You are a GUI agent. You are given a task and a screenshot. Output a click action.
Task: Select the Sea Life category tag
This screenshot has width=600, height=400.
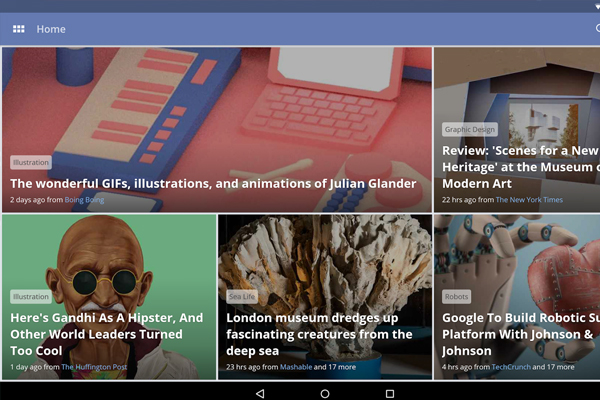coord(242,296)
